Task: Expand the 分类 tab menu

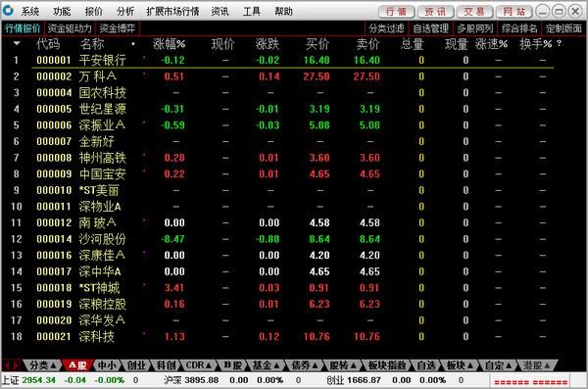Action: pyautogui.click(x=43, y=365)
